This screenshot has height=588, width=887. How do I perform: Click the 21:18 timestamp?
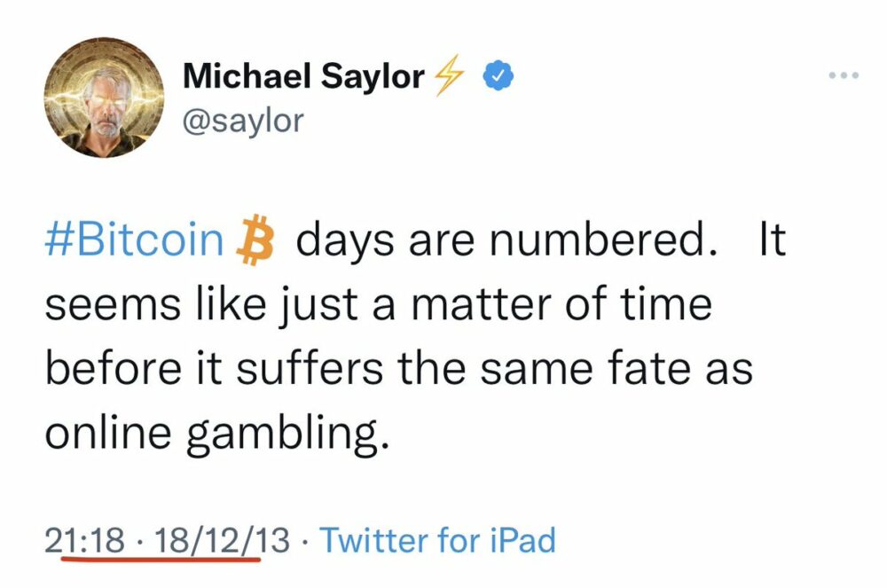tap(84, 538)
